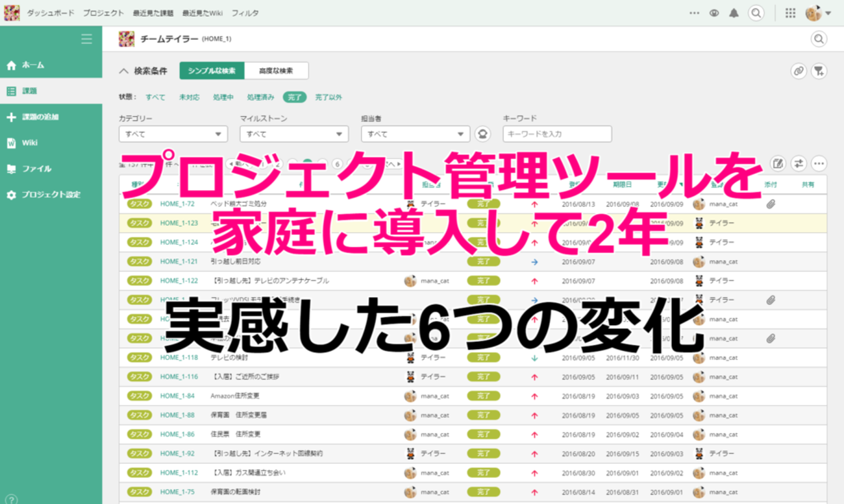Click the notification bell icon

734,13
